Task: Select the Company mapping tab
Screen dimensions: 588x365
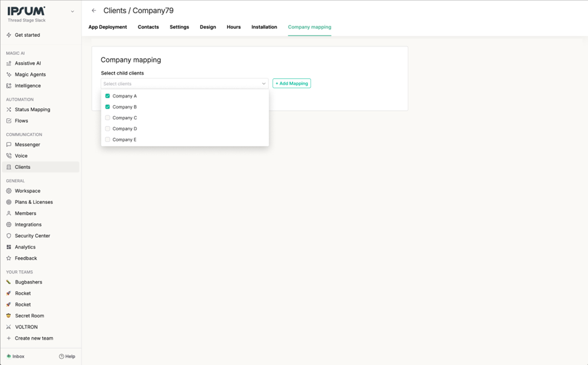Action: tap(309, 27)
